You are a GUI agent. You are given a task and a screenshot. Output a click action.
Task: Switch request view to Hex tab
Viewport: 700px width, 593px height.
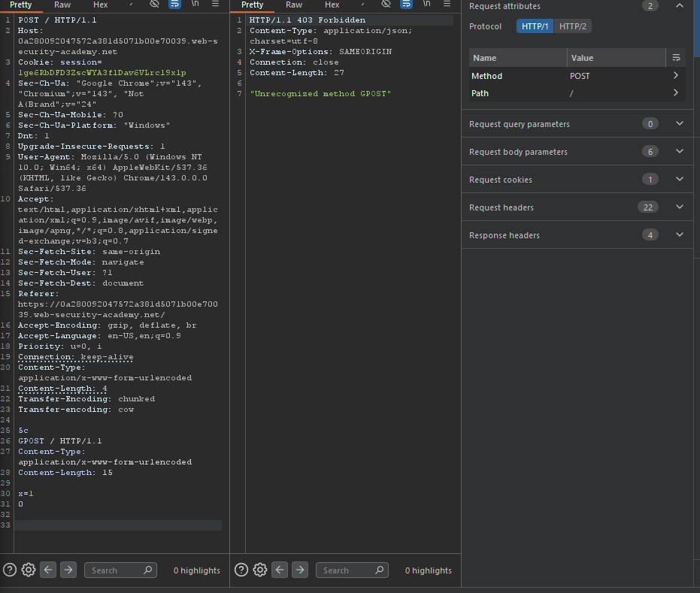pos(101,5)
